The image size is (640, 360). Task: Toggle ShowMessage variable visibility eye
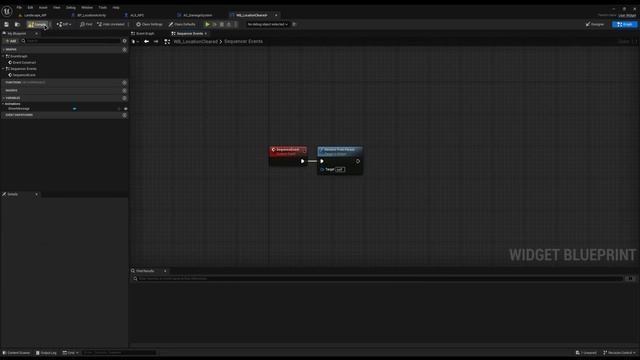[125, 109]
